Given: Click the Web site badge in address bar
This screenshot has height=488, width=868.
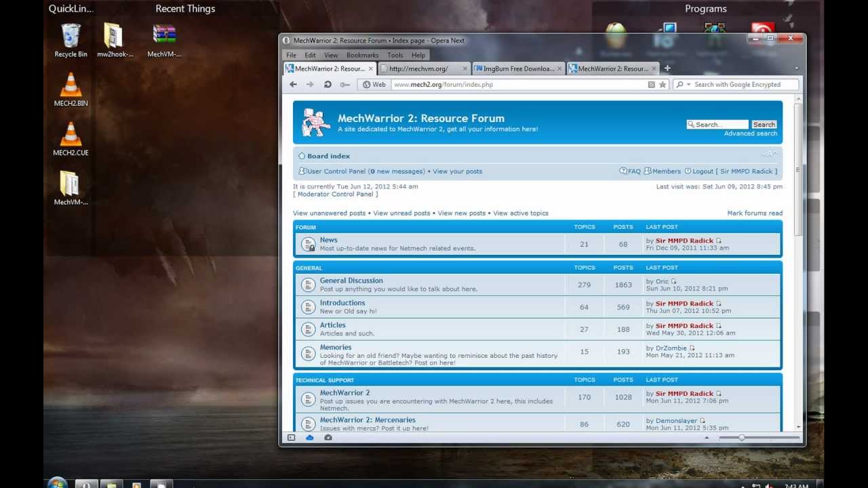Looking at the screenshot, I should point(374,85).
